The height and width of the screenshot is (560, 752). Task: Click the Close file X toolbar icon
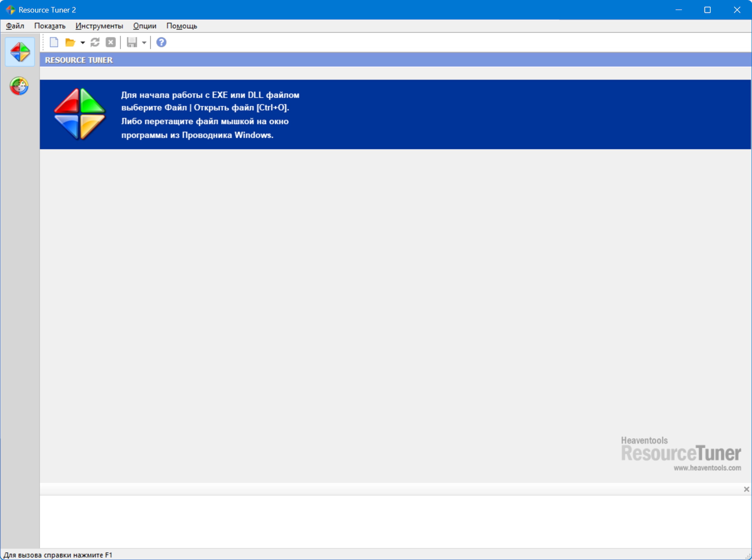point(111,42)
